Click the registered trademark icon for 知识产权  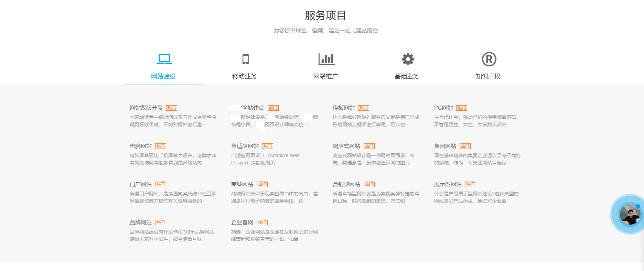point(489,59)
